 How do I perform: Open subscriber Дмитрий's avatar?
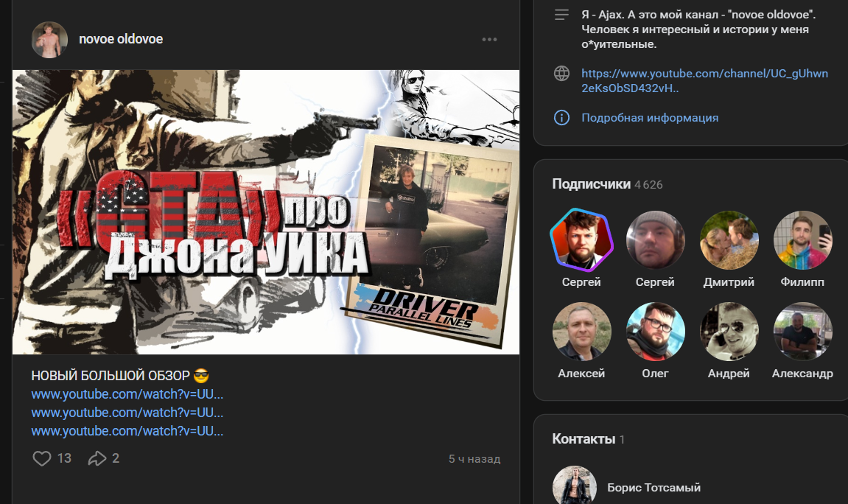pyautogui.click(x=729, y=239)
